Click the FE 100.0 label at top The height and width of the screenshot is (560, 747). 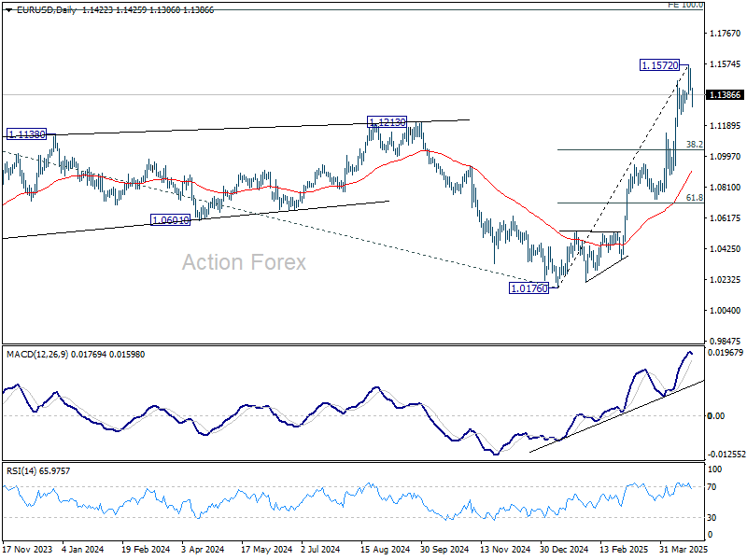[x=685, y=5]
